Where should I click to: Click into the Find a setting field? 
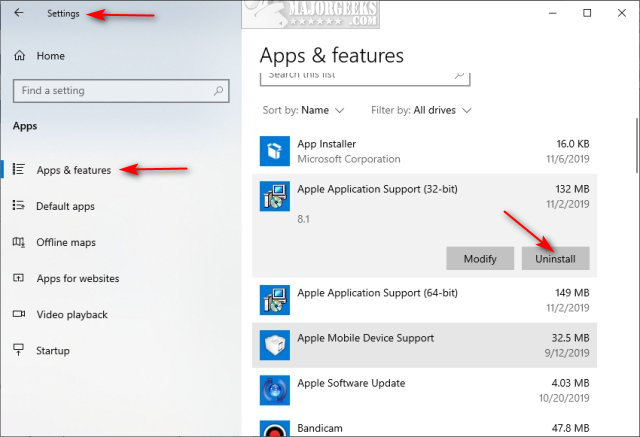tap(121, 91)
